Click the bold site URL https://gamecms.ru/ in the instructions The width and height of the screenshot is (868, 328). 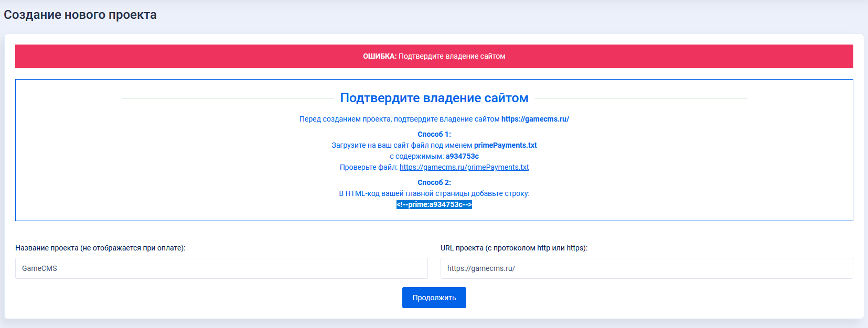click(x=535, y=119)
